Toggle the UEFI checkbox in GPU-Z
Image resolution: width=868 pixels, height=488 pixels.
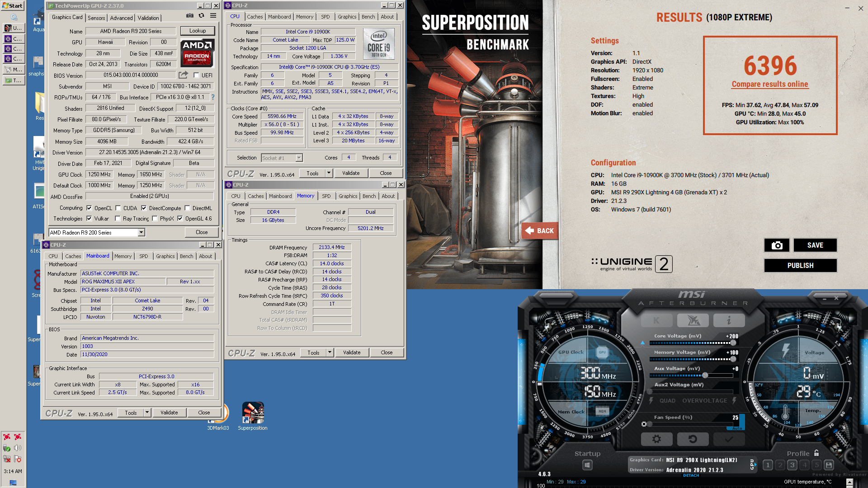point(196,75)
